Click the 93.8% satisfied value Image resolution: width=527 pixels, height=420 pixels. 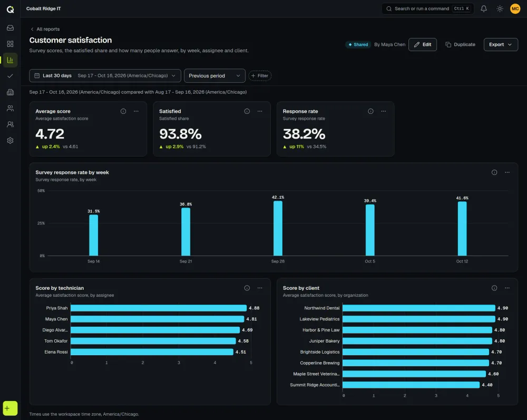tap(180, 134)
